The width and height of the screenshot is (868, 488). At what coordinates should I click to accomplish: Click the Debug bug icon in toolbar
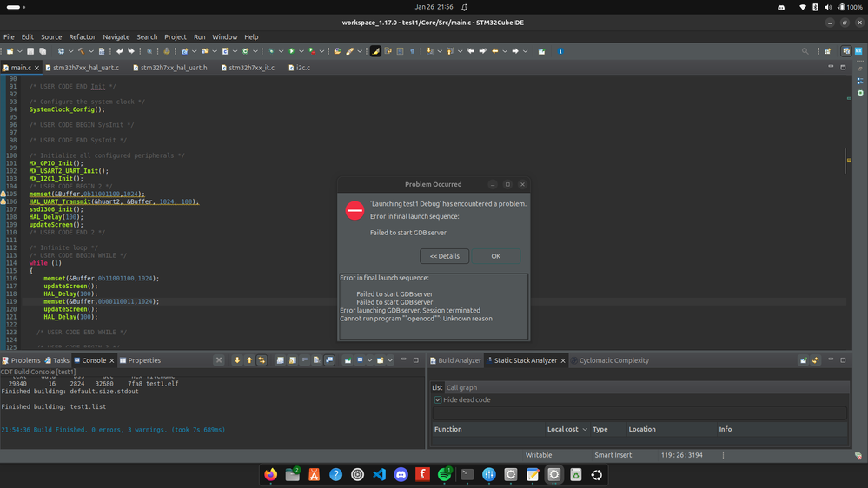[x=271, y=51]
